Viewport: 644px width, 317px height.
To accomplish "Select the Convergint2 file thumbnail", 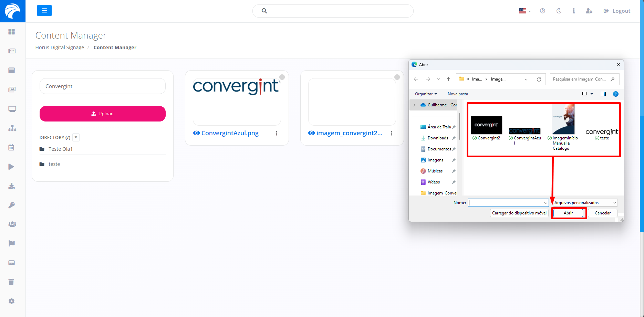I will (x=486, y=126).
